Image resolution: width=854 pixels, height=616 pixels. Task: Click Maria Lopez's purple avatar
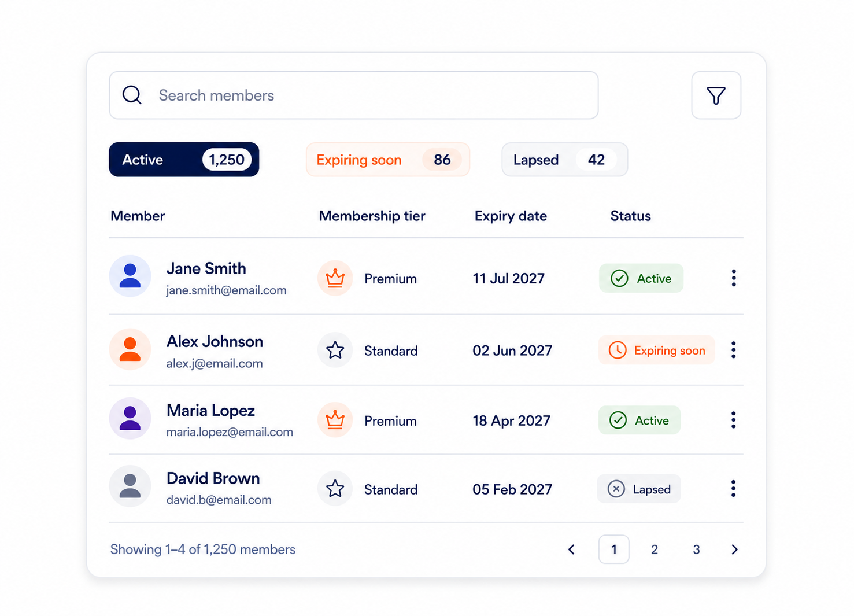130,418
